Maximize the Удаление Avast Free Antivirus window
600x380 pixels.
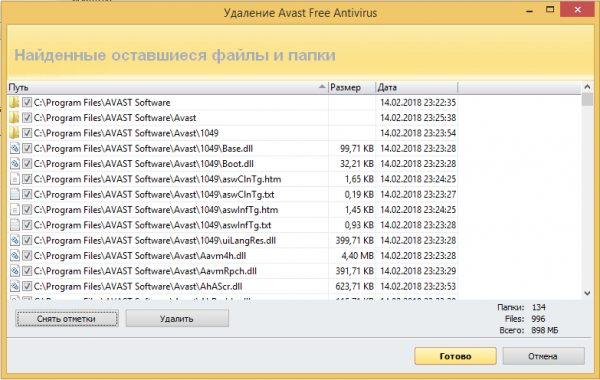(x=550, y=10)
